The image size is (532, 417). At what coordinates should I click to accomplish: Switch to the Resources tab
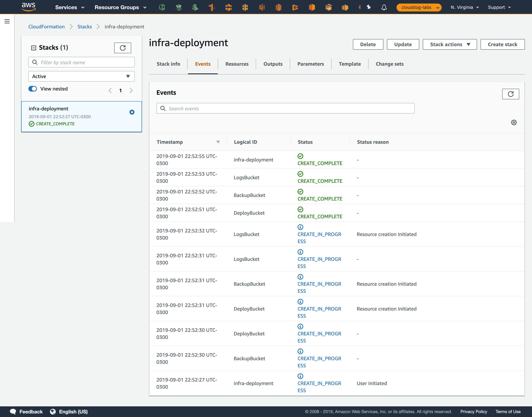(x=237, y=64)
